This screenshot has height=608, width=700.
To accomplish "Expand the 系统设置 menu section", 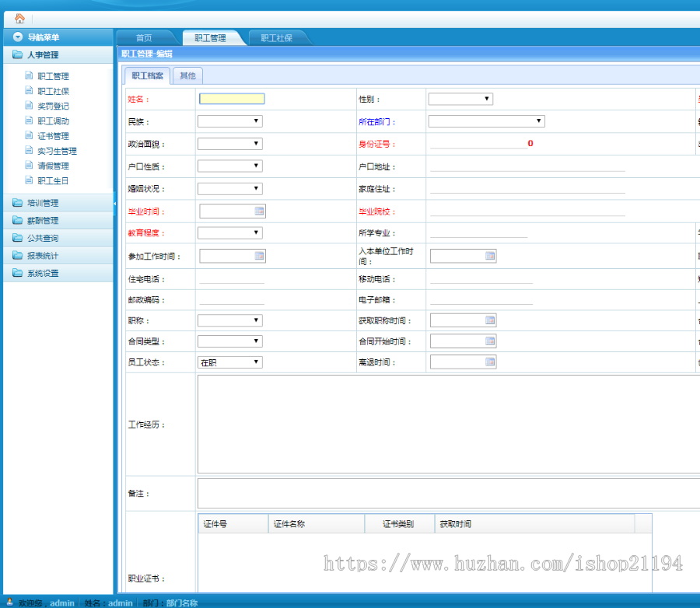I will click(58, 273).
